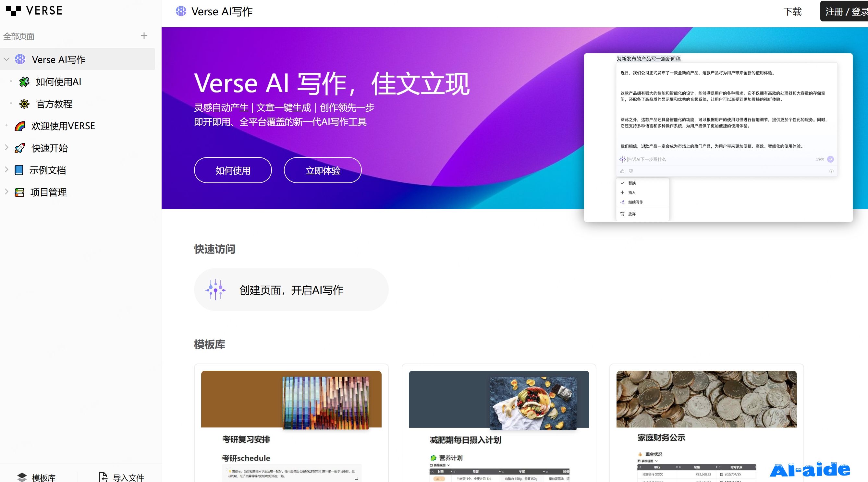Click the Verse AI写作 sidebar icon
The image size is (868, 482).
(x=20, y=59)
